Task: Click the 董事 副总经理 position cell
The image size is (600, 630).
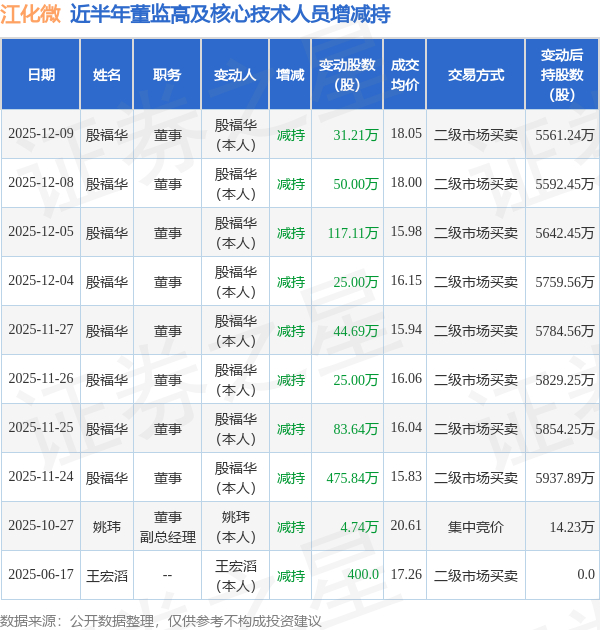Action: click(168, 527)
